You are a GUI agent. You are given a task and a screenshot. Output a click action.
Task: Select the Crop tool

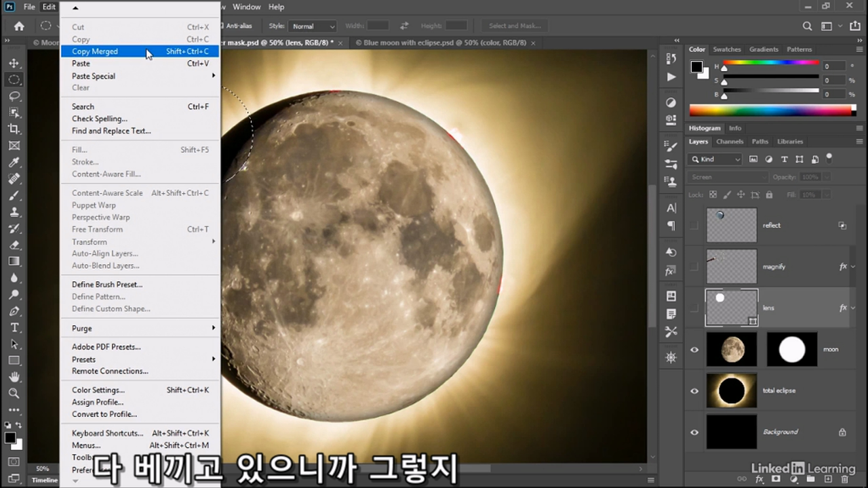click(14, 129)
